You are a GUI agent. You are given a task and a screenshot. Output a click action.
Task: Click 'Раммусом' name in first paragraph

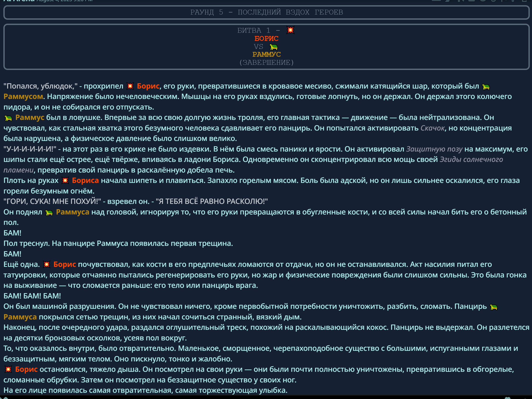23,97
